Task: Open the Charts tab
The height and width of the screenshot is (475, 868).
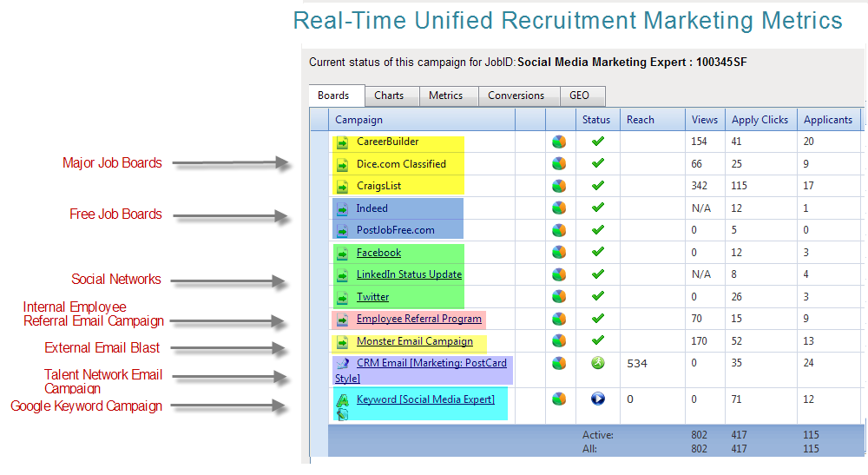Action: pyautogui.click(x=392, y=96)
